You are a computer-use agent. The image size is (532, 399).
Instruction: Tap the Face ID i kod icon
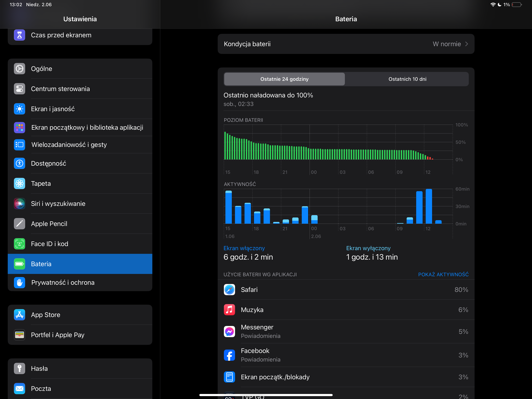point(20,244)
